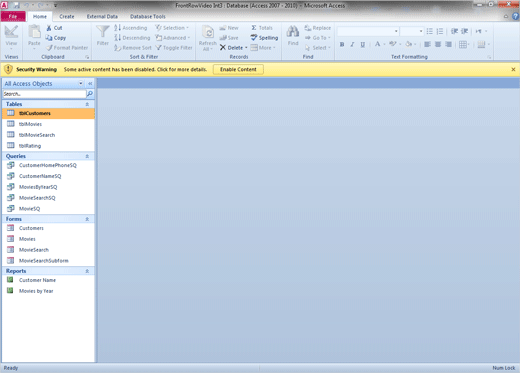Image resolution: width=520 pixels, height=373 pixels.
Task: Collapse the Reports group
Action: point(87,271)
